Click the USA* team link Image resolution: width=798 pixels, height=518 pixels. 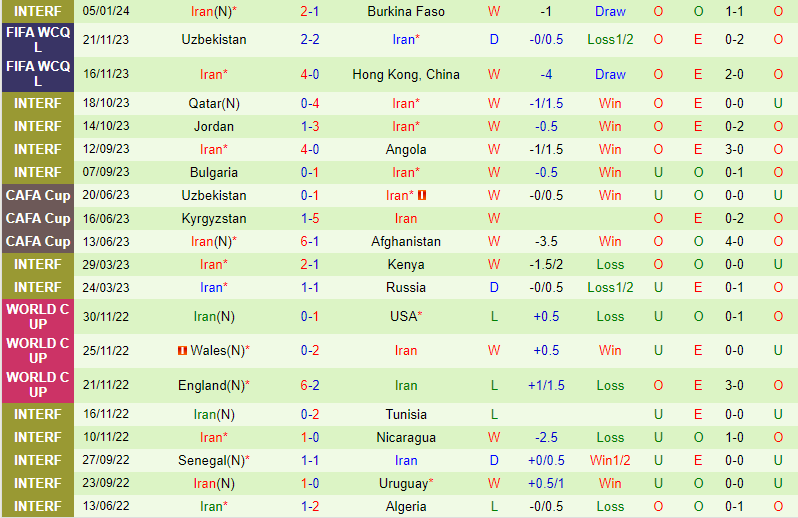point(405,316)
